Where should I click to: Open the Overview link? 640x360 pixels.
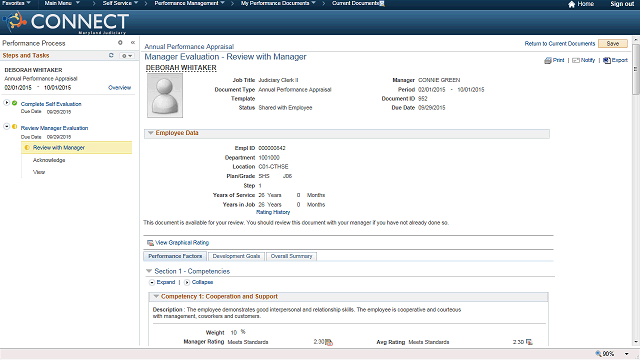coord(120,88)
